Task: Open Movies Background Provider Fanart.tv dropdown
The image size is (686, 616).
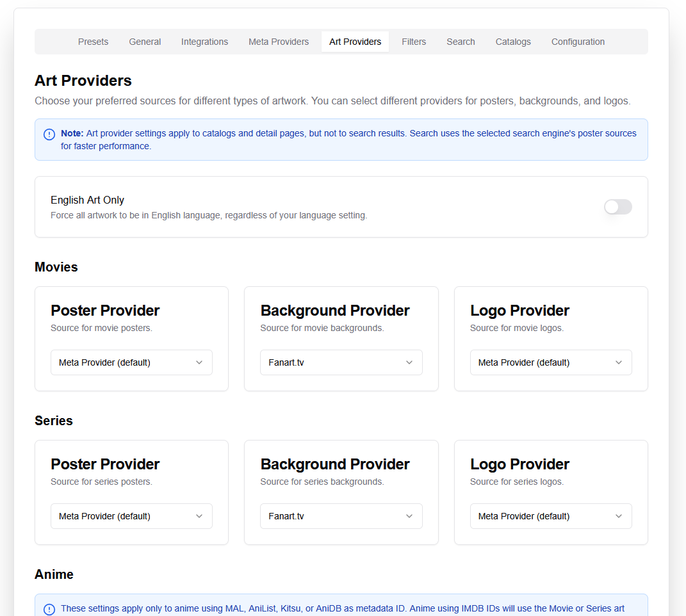Action: tap(341, 362)
